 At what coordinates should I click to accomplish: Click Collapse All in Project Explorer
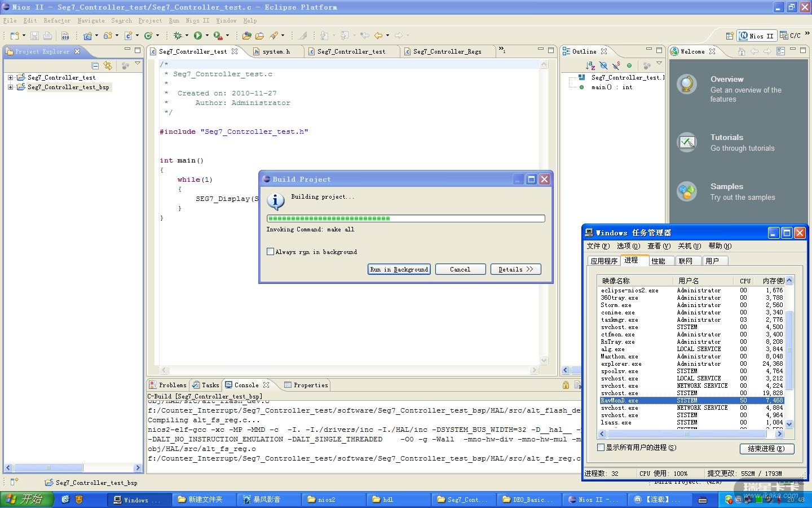95,65
